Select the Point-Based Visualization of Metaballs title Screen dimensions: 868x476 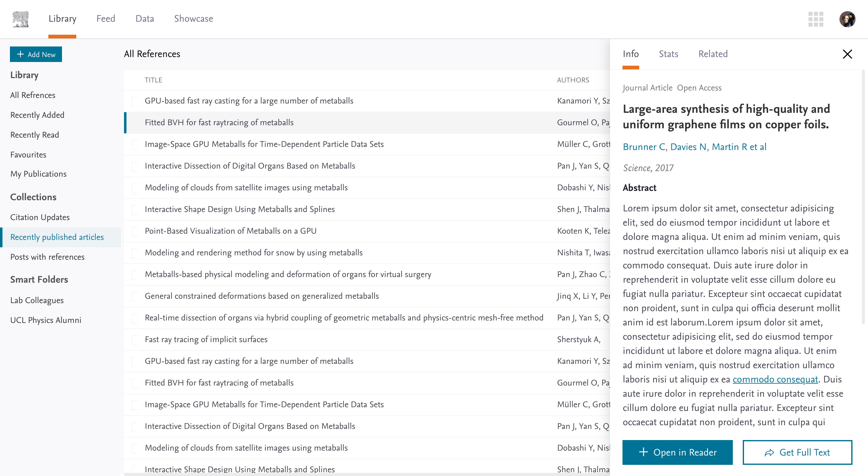coord(230,231)
